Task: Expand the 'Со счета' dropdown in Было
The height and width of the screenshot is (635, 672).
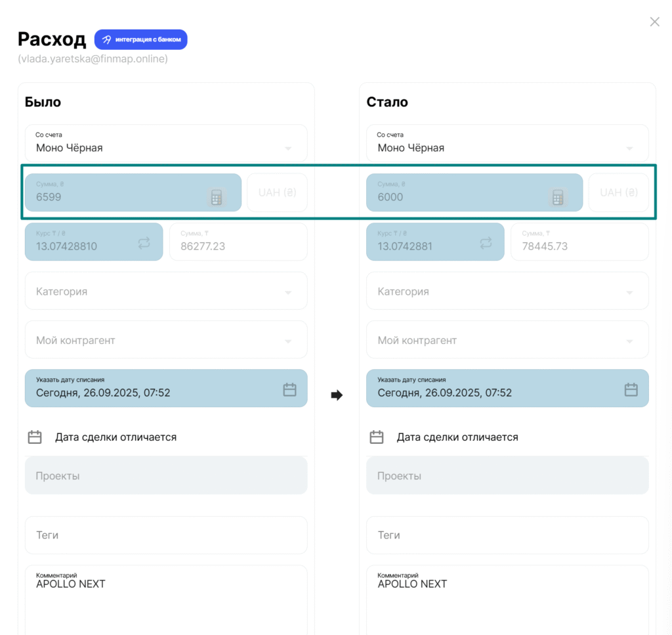Action: click(288, 148)
